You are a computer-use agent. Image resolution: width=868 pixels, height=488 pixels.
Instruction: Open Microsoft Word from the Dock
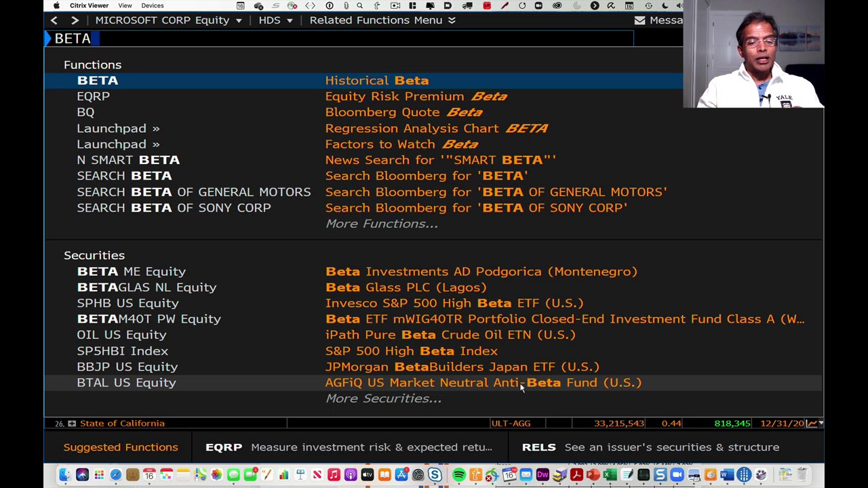click(x=728, y=475)
